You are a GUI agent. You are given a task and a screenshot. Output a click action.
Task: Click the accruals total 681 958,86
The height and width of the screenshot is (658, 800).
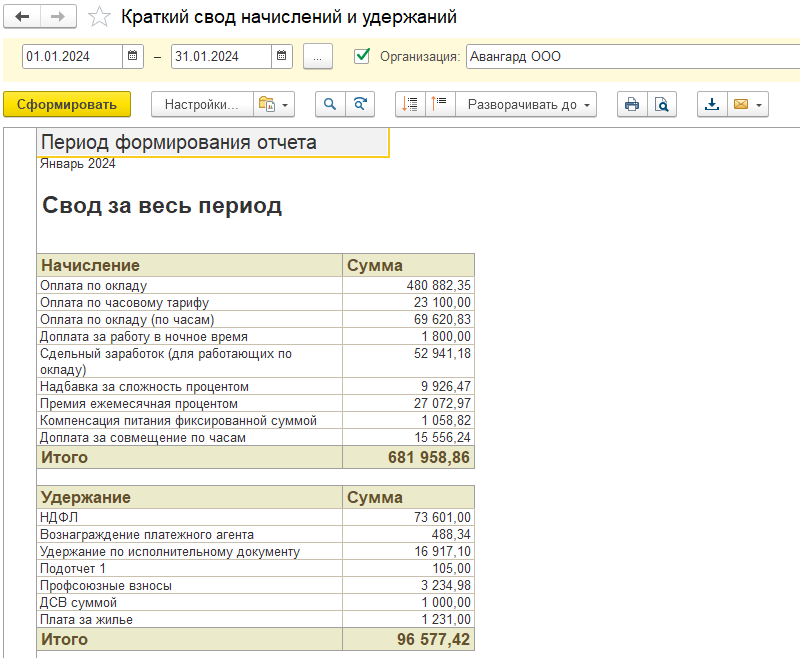pos(429,457)
